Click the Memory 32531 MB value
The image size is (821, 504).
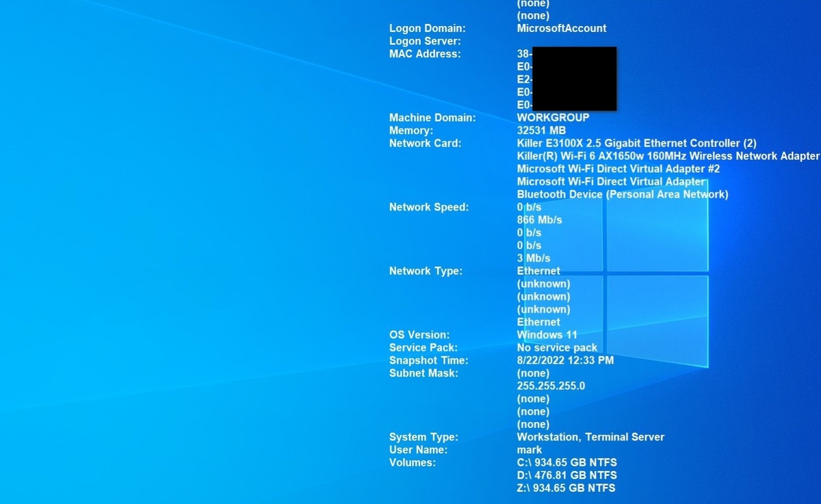(x=541, y=130)
